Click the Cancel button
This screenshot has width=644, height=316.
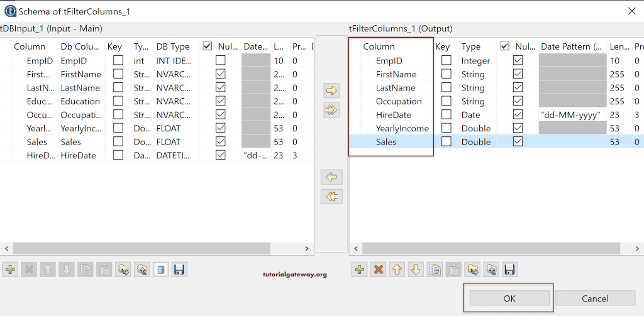[x=595, y=298]
